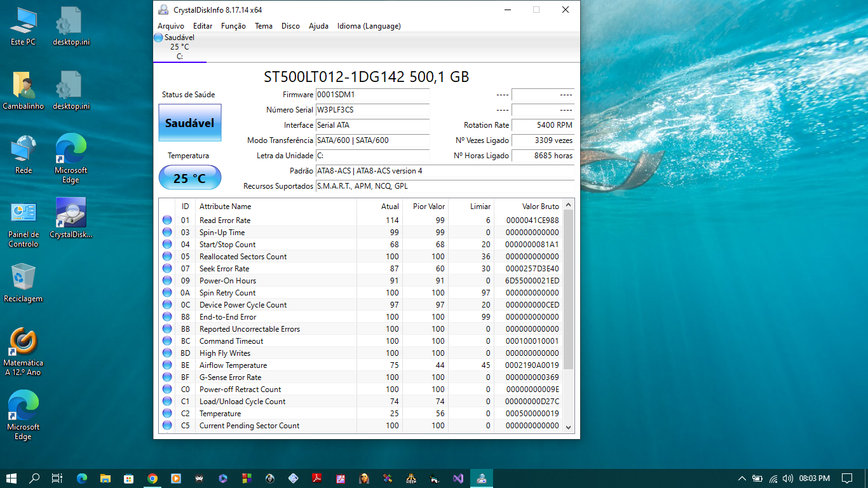Click the scroll-down arrow of the attribute list
This screenshot has width=868, height=488.
pyautogui.click(x=569, y=428)
